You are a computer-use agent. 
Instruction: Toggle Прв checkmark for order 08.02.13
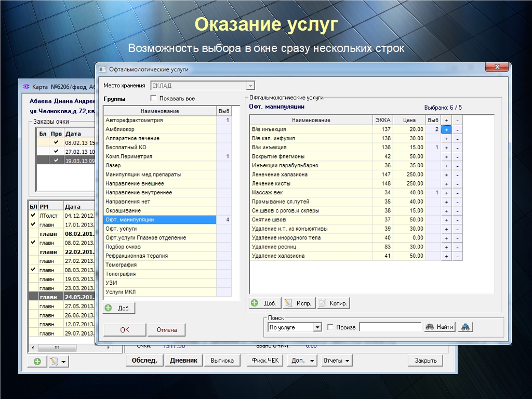point(56,142)
